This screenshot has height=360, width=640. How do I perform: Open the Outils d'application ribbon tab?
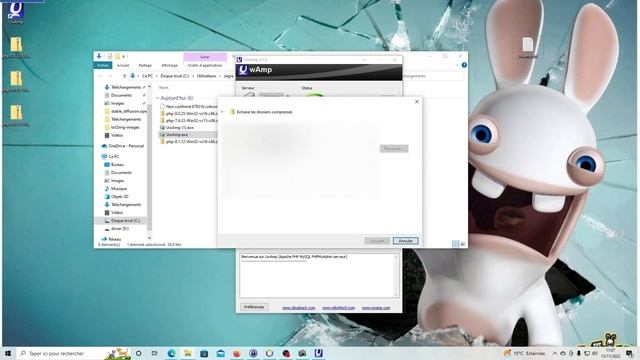click(205, 65)
